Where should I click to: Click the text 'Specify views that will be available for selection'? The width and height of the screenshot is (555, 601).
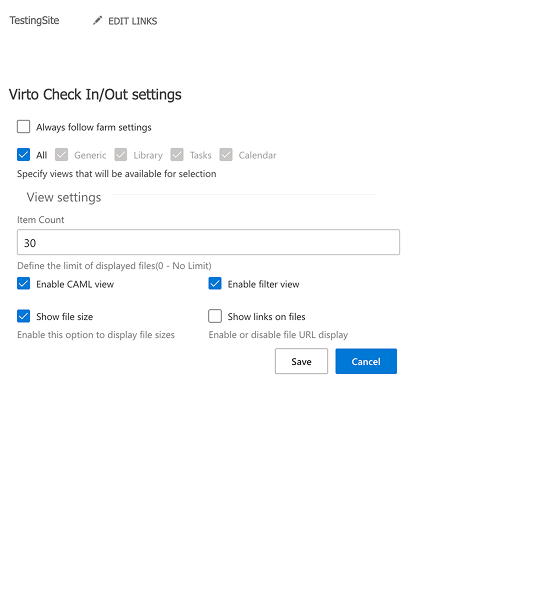[x=117, y=174]
